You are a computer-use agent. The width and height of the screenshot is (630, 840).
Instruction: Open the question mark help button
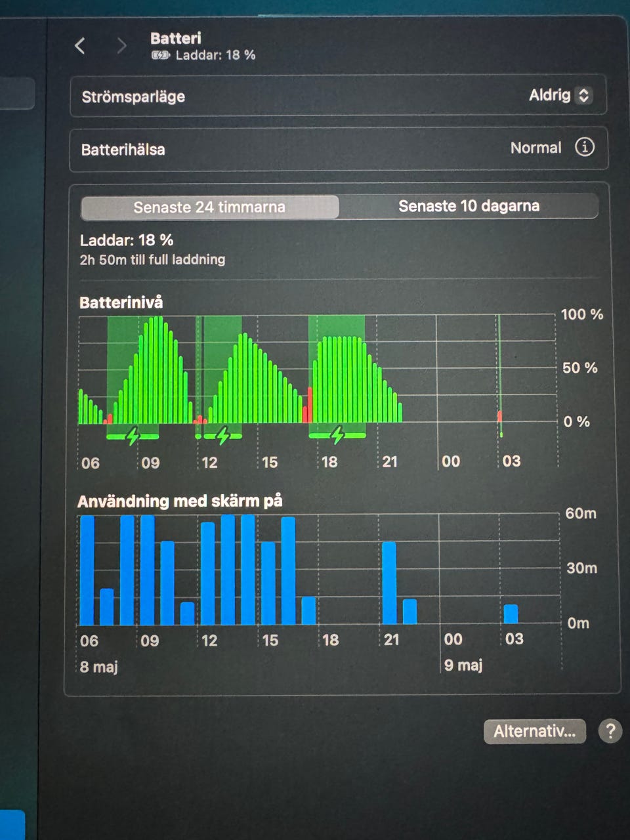[x=610, y=730]
